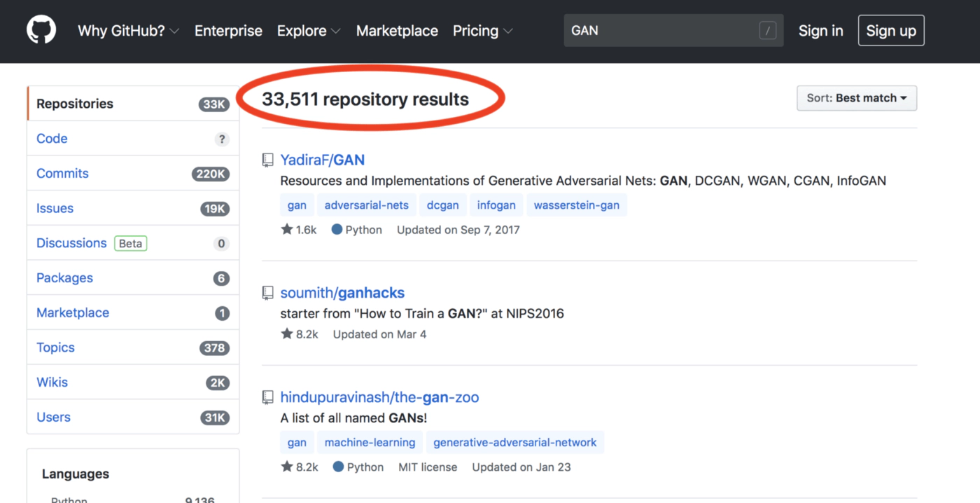980x503 pixels.
Task: Open the YadiraF/GAN repository link
Action: (322, 160)
